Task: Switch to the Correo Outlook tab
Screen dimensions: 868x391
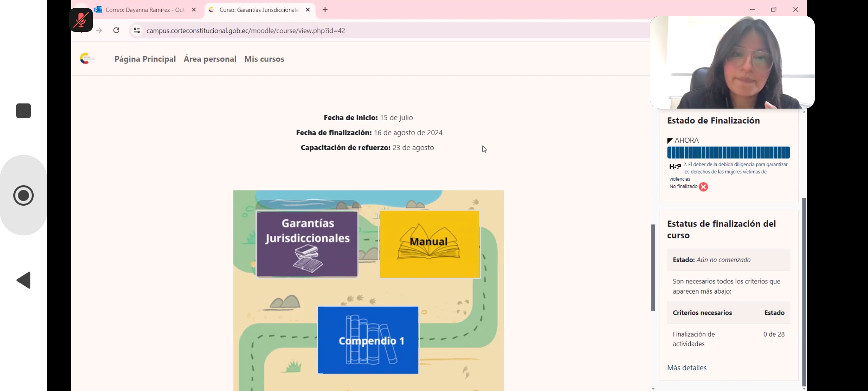Action: [x=145, y=10]
